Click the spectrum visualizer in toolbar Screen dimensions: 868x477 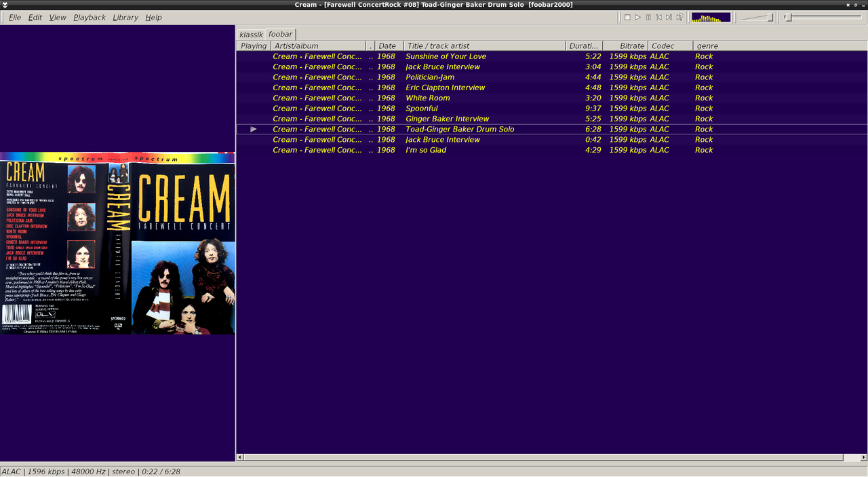coord(711,17)
